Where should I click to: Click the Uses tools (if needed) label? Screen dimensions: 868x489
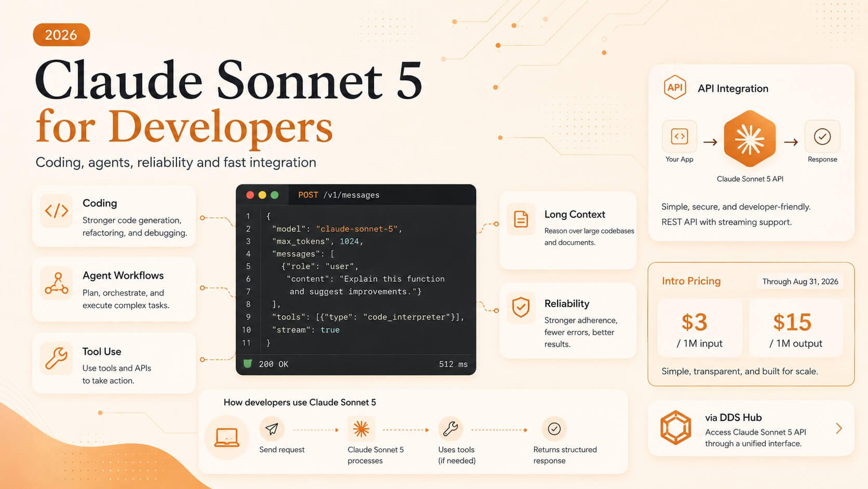457,455
